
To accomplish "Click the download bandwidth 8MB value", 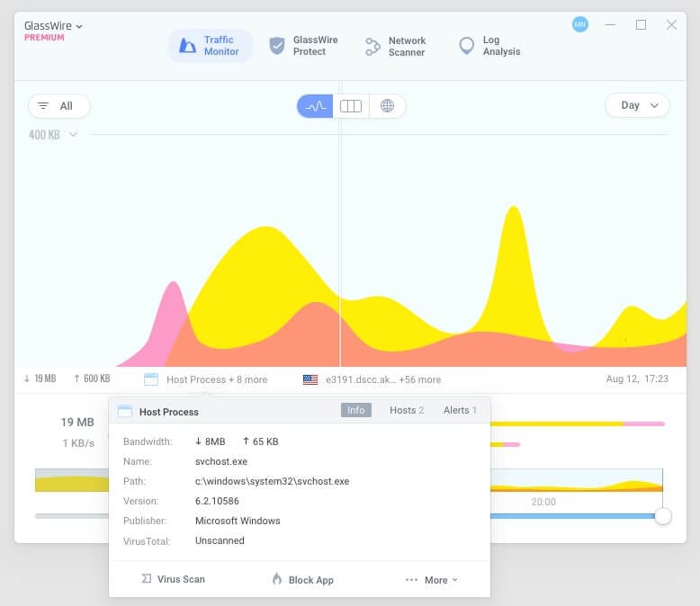I will coord(211,441).
